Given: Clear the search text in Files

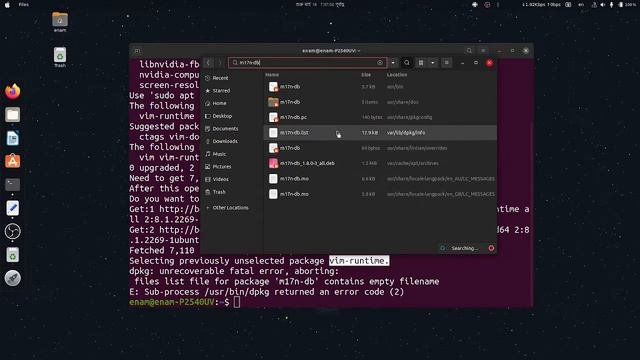Looking at the screenshot, I should [380, 62].
